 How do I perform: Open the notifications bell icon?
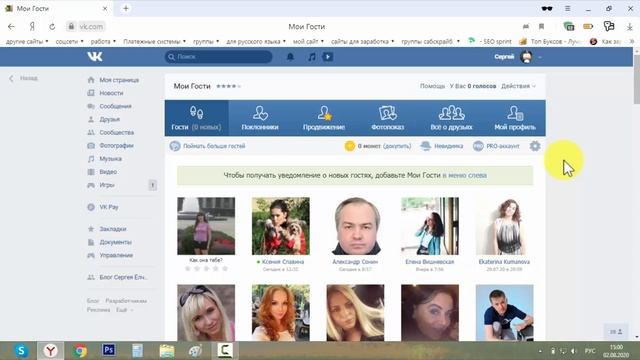tap(290, 57)
